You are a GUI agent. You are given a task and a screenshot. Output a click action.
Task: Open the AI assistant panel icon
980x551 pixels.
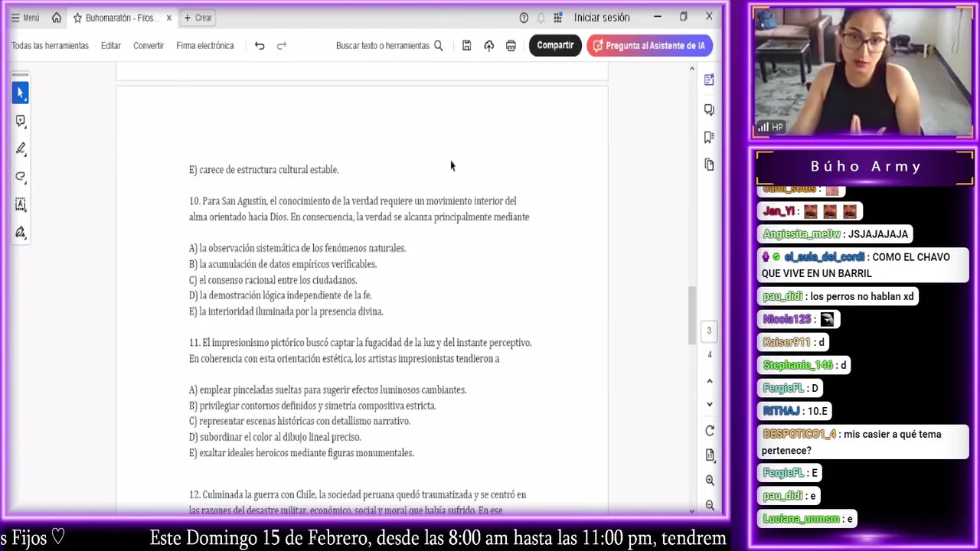coord(709,80)
